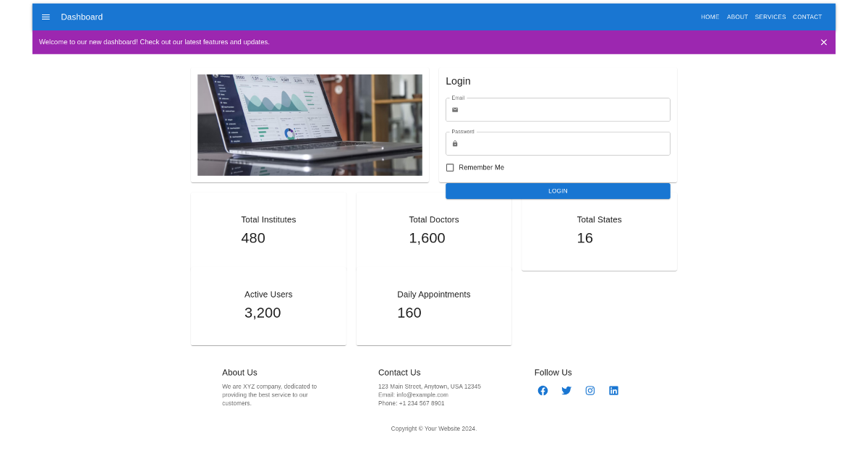Image resolution: width=868 pixels, height=456 pixels.
Task: Open the LinkedIn social icon
Action: tap(613, 390)
